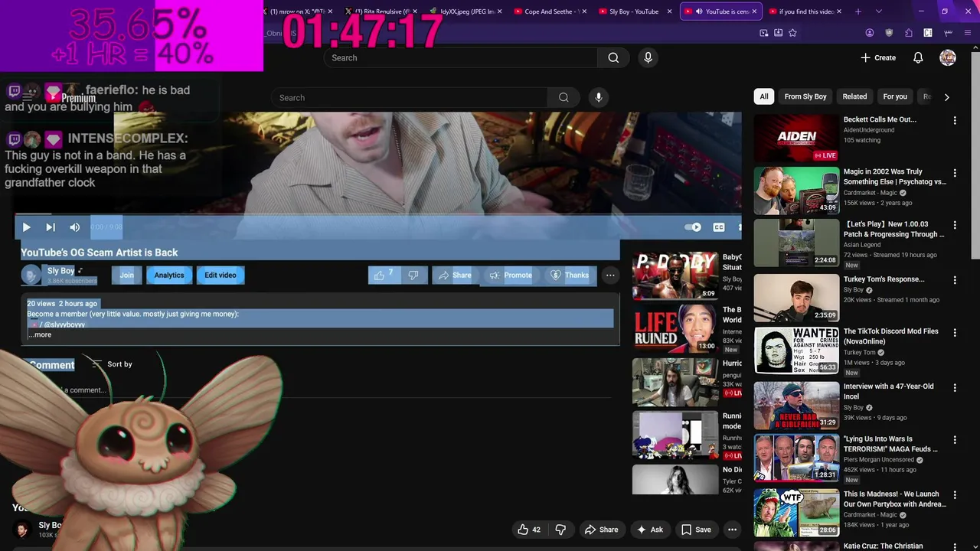Click the Promote button

[x=511, y=275]
